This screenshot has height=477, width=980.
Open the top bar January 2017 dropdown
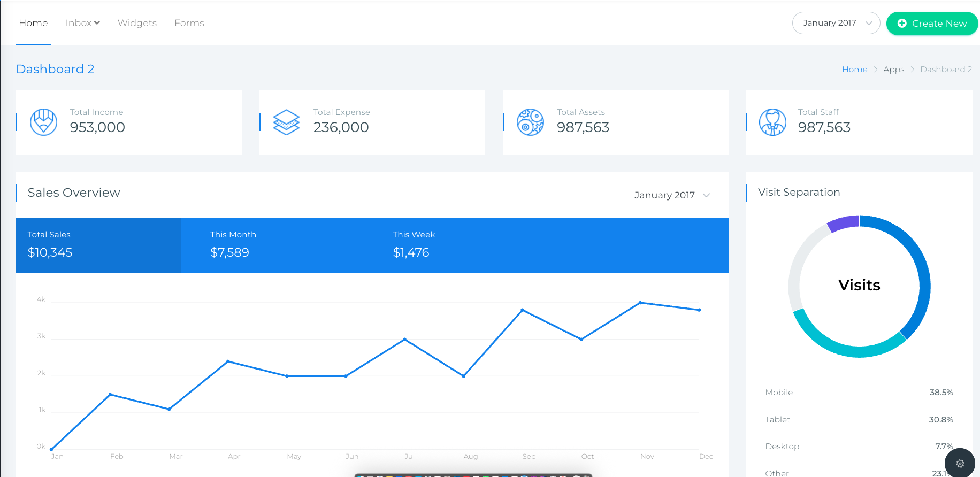tap(836, 23)
